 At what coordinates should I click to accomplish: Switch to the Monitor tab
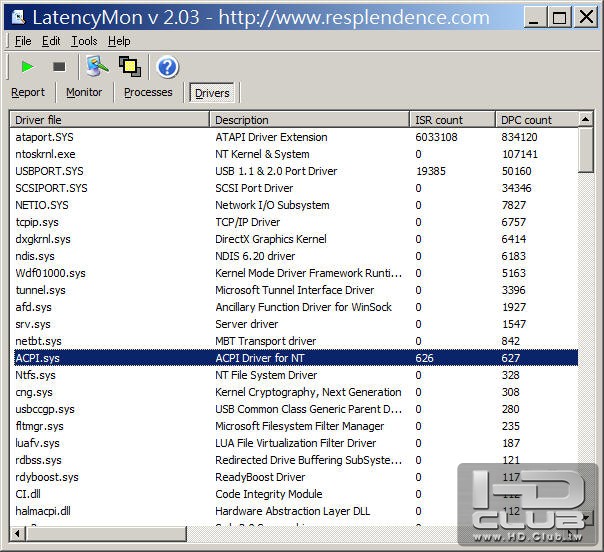pyautogui.click(x=84, y=92)
